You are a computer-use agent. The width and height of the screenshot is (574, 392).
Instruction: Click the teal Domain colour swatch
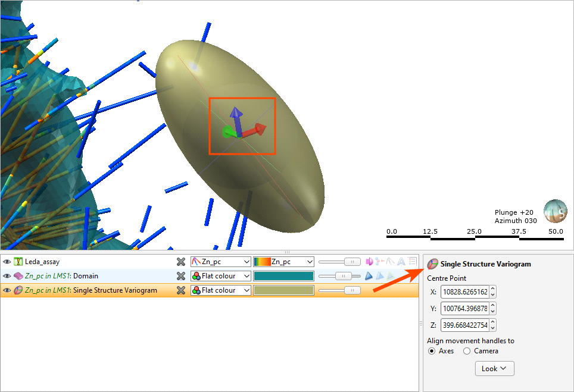pyautogui.click(x=283, y=276)
